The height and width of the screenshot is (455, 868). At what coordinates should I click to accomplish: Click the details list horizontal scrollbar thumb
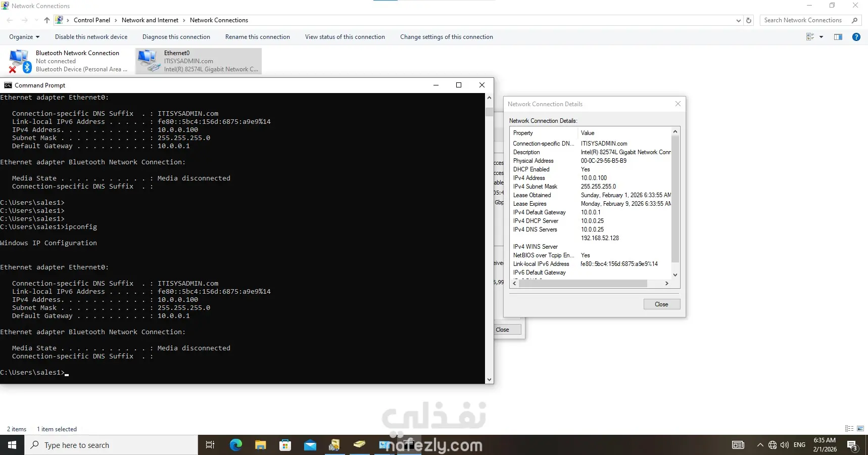tap(583, 284)
